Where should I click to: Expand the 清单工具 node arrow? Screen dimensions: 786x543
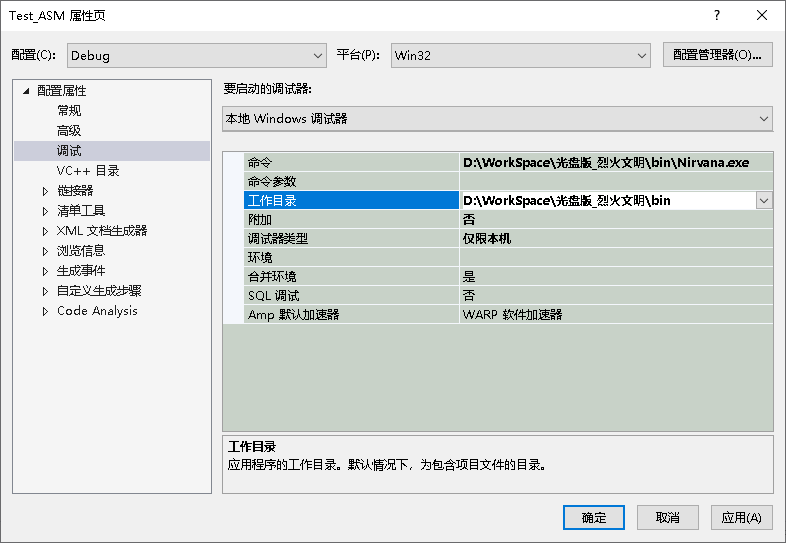pos(45,211)
